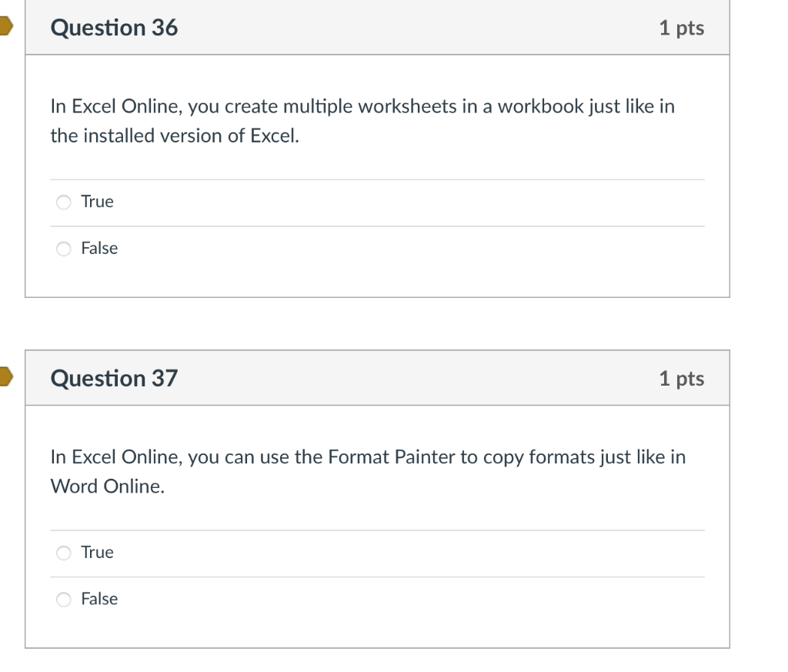788x672 pixels.
Task: Click "the installed version of Excel." line
Action: click(175, 135)
